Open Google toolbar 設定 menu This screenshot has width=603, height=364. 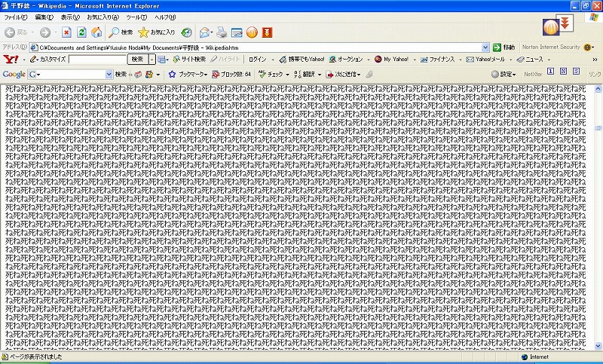504,74
